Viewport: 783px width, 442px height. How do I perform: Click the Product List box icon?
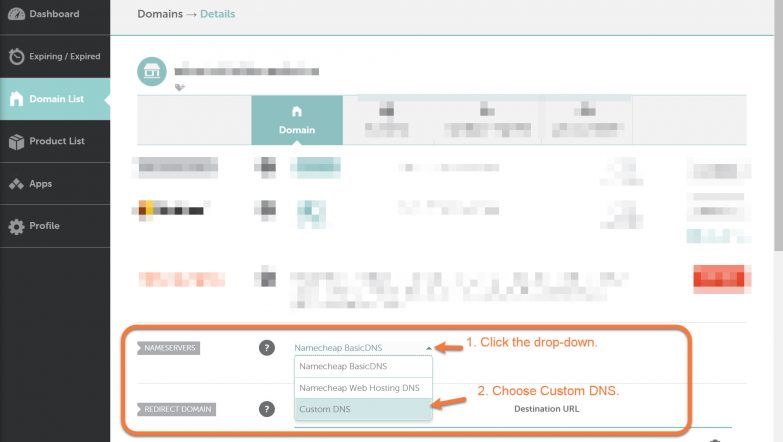(16, 142)
